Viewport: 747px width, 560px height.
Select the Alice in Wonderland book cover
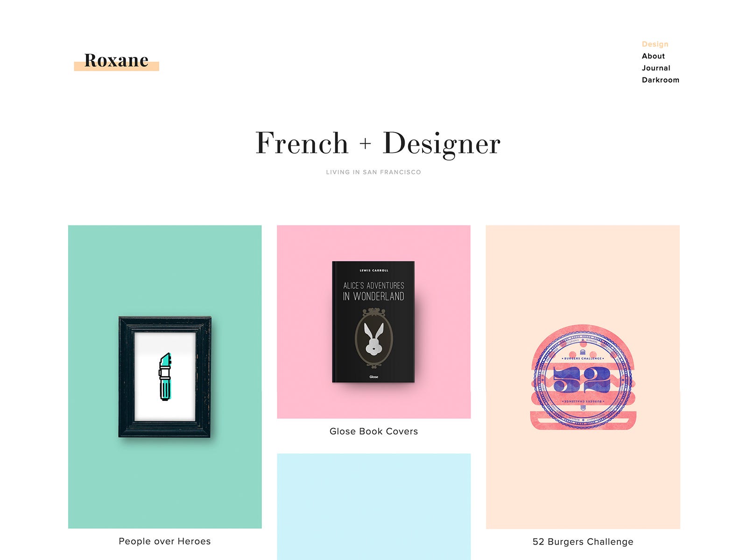373,322
